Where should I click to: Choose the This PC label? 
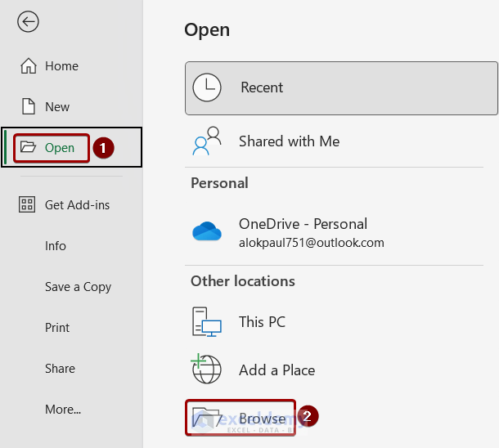[262, 322]
